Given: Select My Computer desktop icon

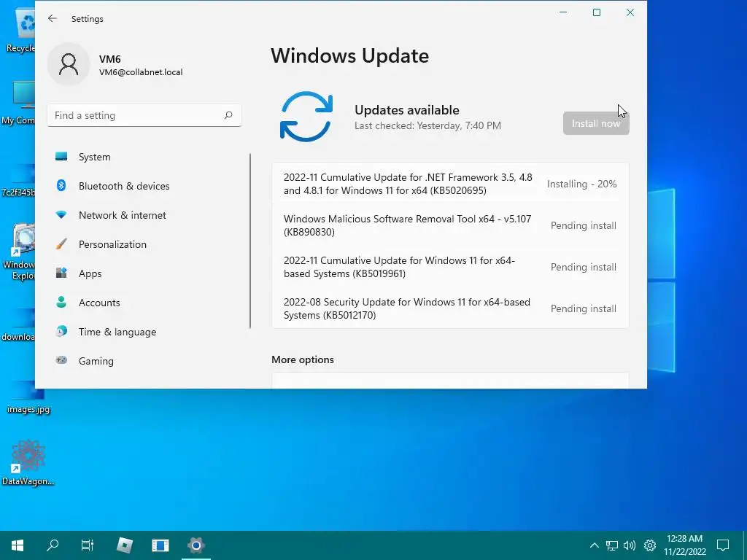Looking at the screenshot, I should [18, 104].
